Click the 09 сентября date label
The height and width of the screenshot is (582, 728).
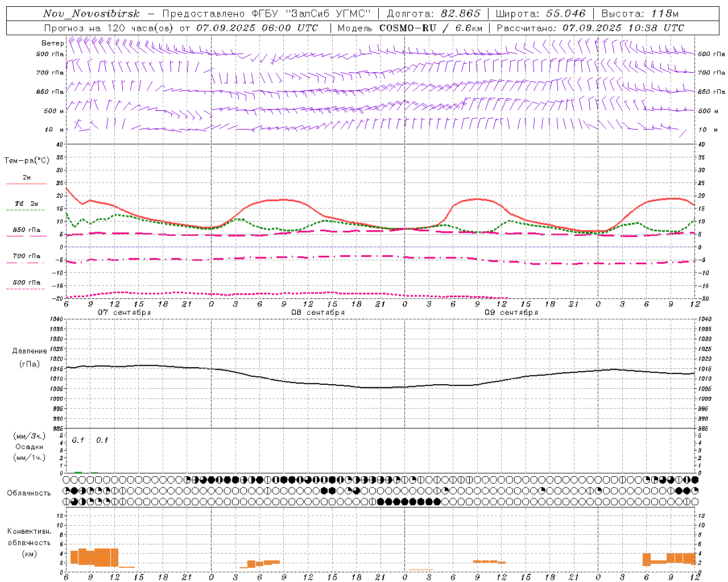click(511, 313)
